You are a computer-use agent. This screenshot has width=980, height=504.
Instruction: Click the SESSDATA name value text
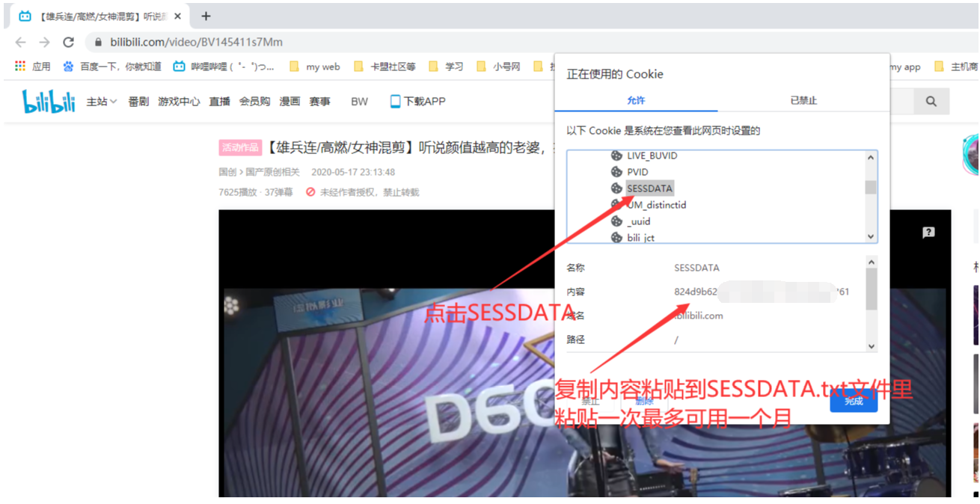696,268
